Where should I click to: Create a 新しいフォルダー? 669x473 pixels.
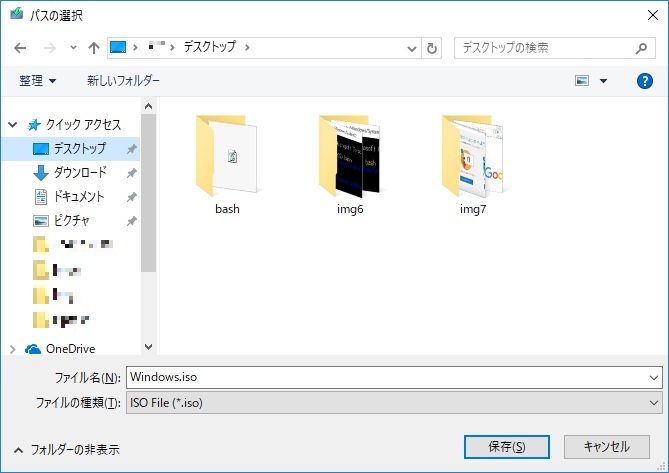123,80
